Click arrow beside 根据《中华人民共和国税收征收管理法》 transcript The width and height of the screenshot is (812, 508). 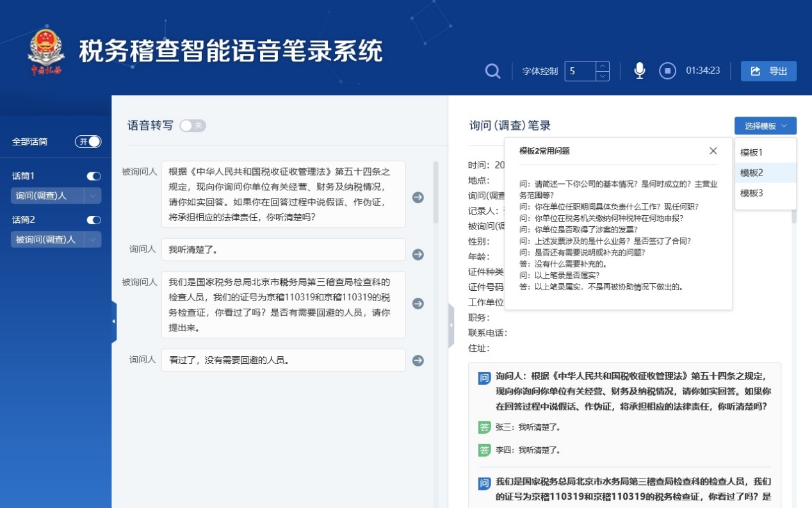coord(418,197)
